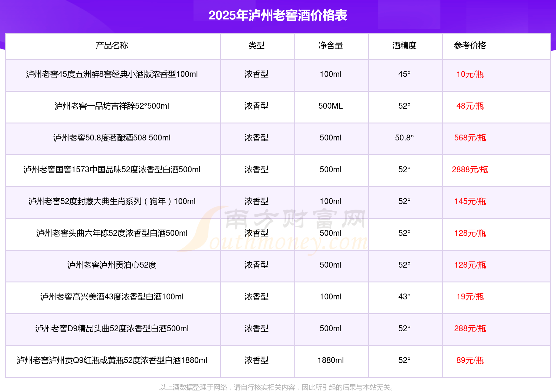The height and width of the screenshot is (392, 556).
Task: Click product name "泸州老窖45度五洲醉8窖经典小酒版浓香型100ml"
Action: pyautogui.click(x=112, y=74)
